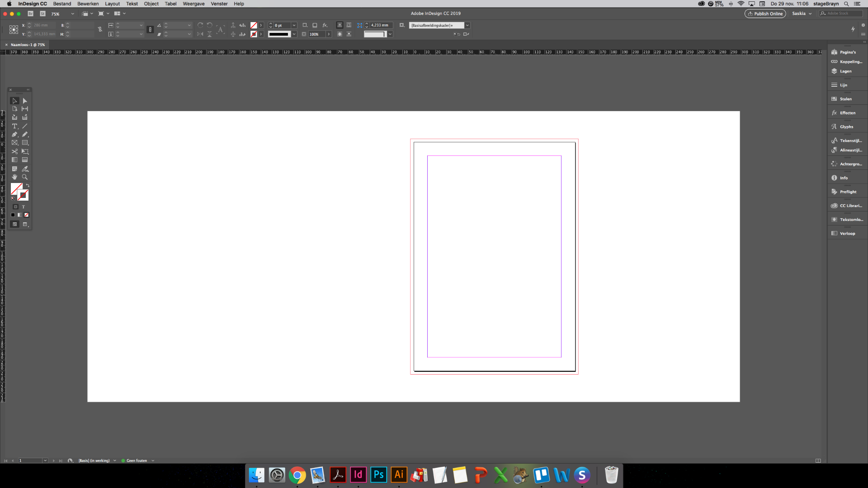This screenshot has height=488, width=868.
Task: Select the Rectangle Frame tool
Action: coord(14,142)
